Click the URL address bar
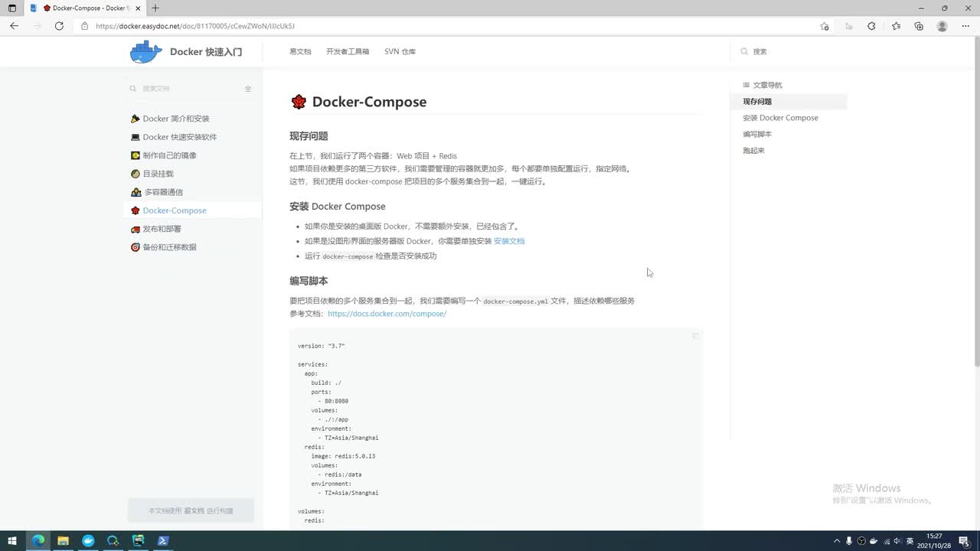The height and width of the screenshot is (551, 980). point(452,26)
